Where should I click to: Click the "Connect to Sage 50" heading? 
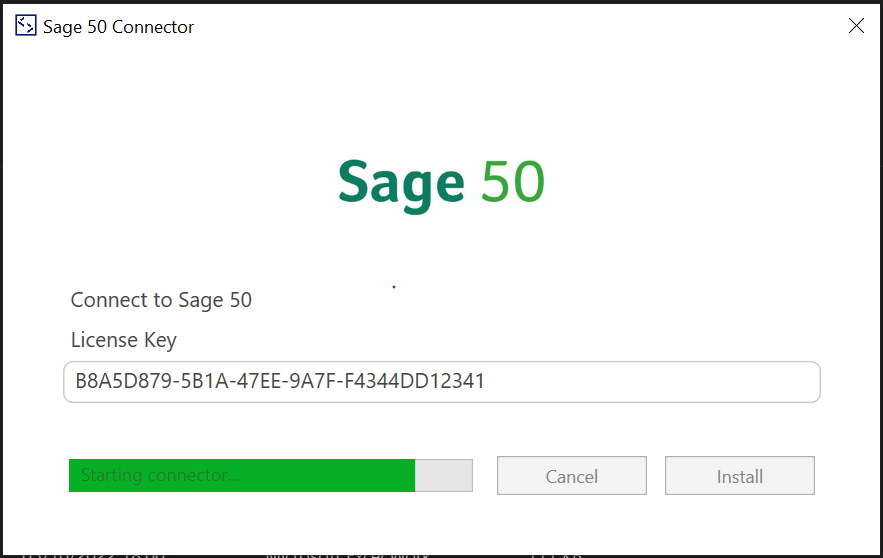pos(161,300)
